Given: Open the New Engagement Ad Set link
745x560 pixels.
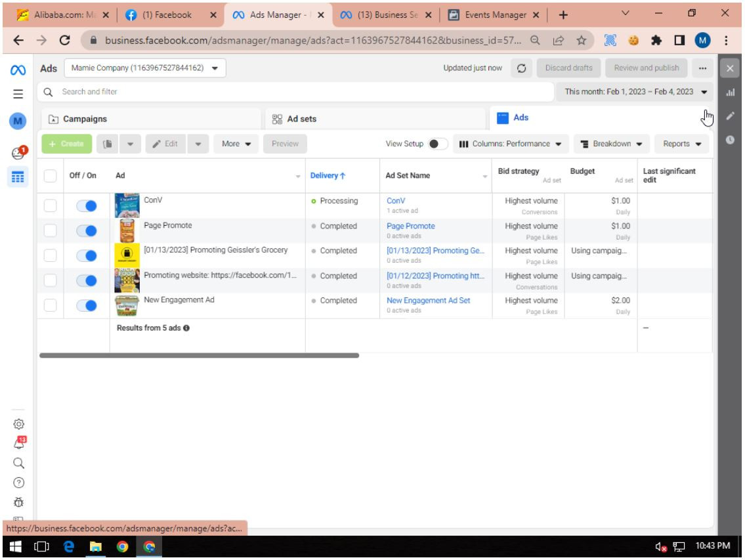Looking at the screenshot, I should pyautogui.click(x=428, y=301).
